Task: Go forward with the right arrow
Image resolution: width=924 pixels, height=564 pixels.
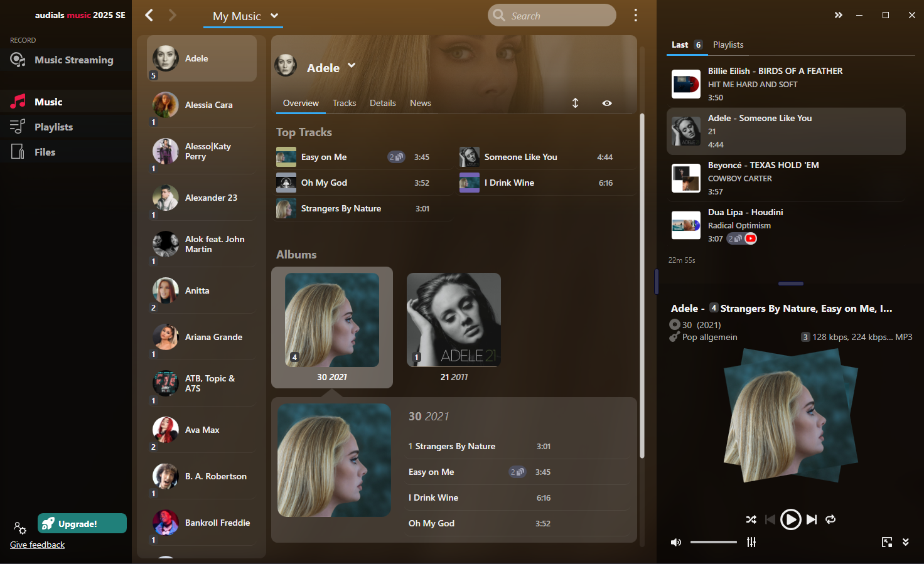Action: pyautogui.click(x=173, y=15)
